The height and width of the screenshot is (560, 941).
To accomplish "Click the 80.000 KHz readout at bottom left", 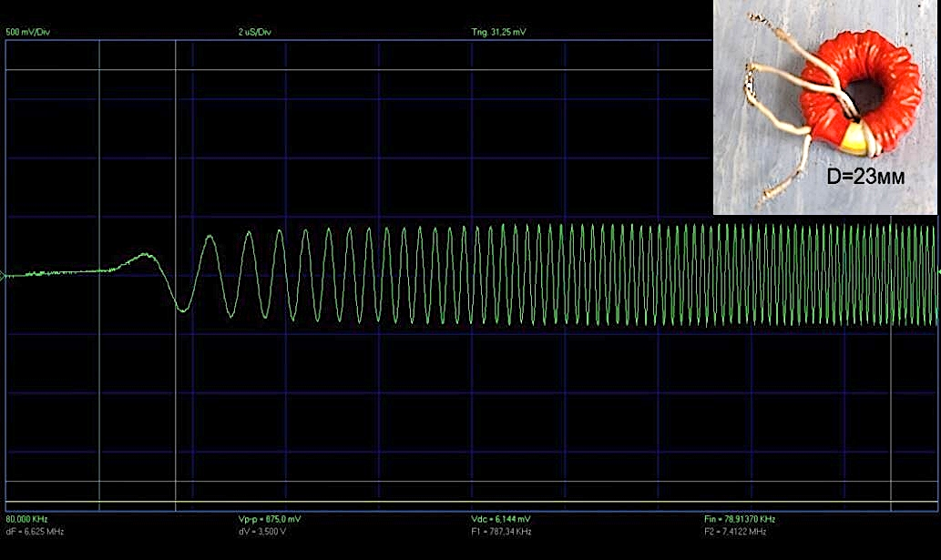I will coord(26,519).
